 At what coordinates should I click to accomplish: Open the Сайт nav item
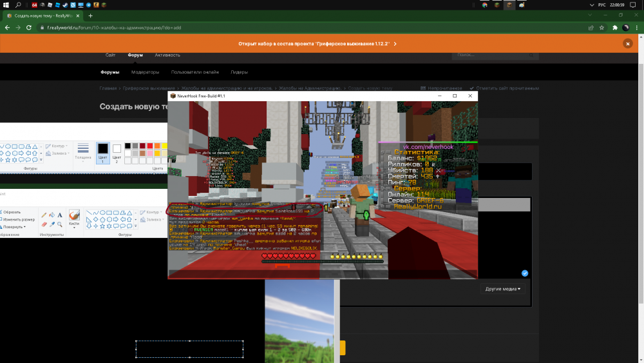point(110,55)
